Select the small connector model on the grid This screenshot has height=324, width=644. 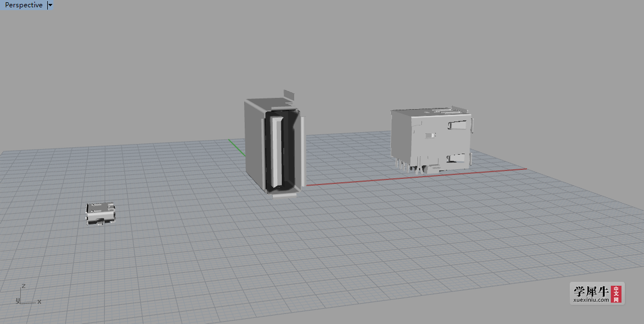point(100,214)
